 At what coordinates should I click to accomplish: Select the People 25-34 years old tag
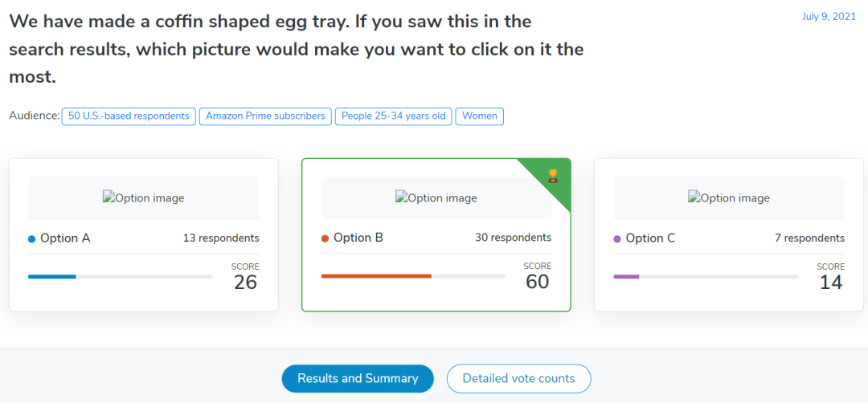(393, 116)
